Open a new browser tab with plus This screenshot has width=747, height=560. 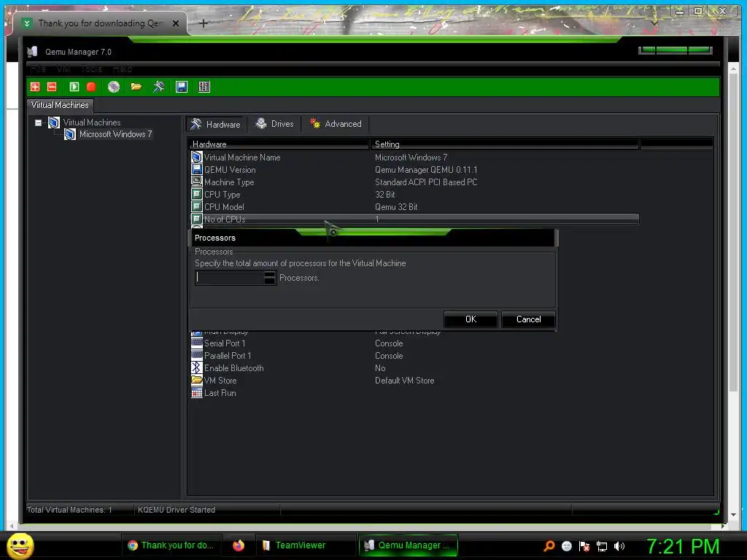coord(203,23)
